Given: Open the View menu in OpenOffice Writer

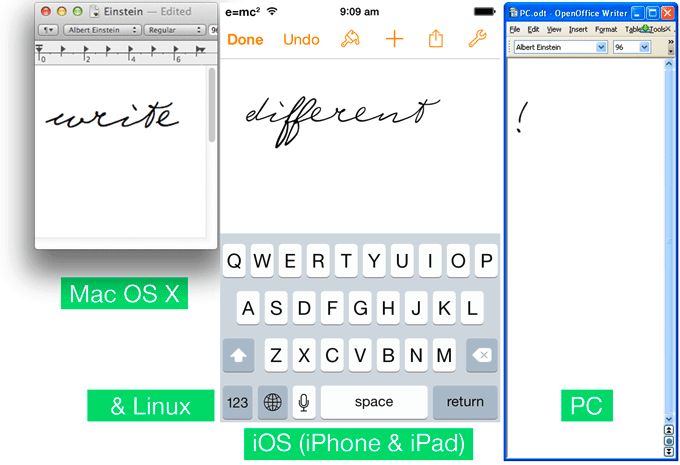Looking at the screenshot, I should pos(554,29).
